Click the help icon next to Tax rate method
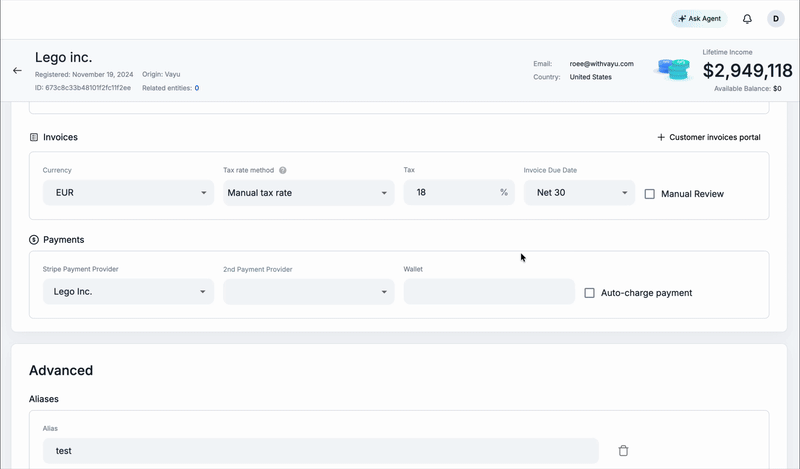 283,170
